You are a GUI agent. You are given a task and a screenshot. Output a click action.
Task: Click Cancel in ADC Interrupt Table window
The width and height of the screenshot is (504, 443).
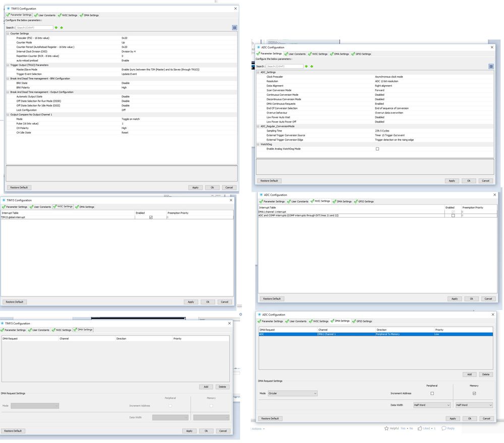[488, 298]
